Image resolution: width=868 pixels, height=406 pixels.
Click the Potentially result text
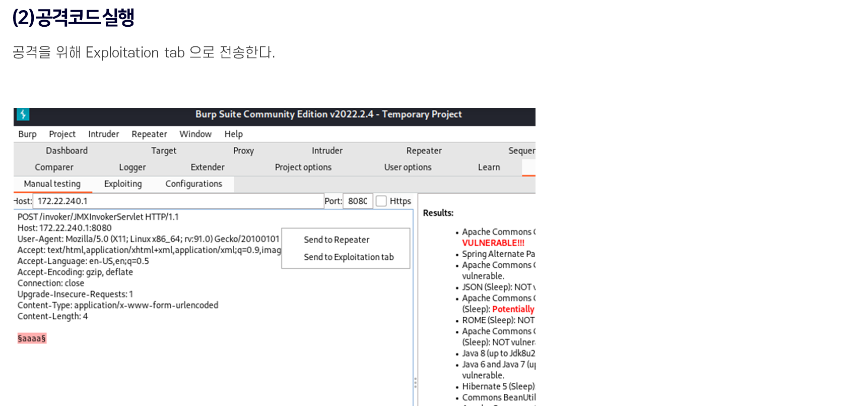pos(513,310)
